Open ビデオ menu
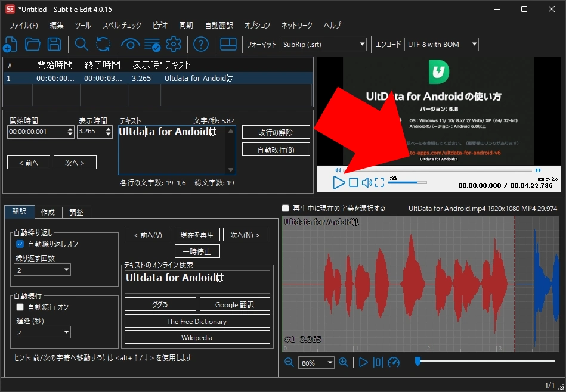This screenshot has height=392, width=566. 160,25
